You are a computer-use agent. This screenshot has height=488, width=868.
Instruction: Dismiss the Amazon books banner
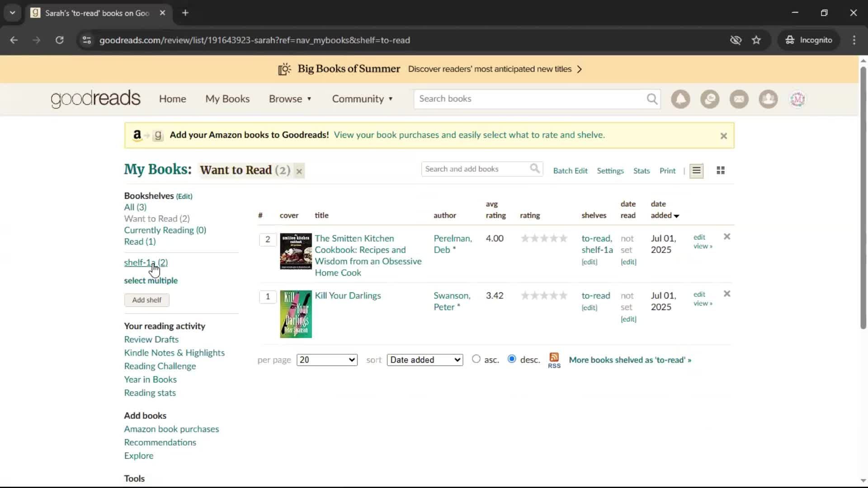point(723,136)
